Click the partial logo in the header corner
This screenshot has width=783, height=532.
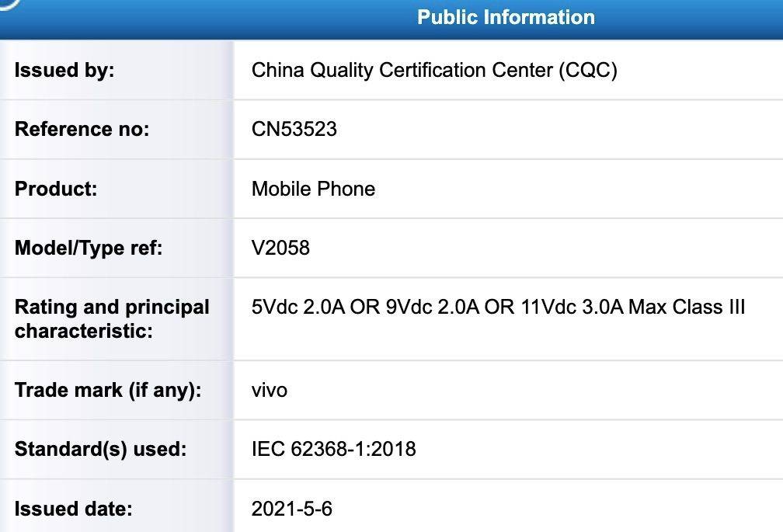(9, 4)
